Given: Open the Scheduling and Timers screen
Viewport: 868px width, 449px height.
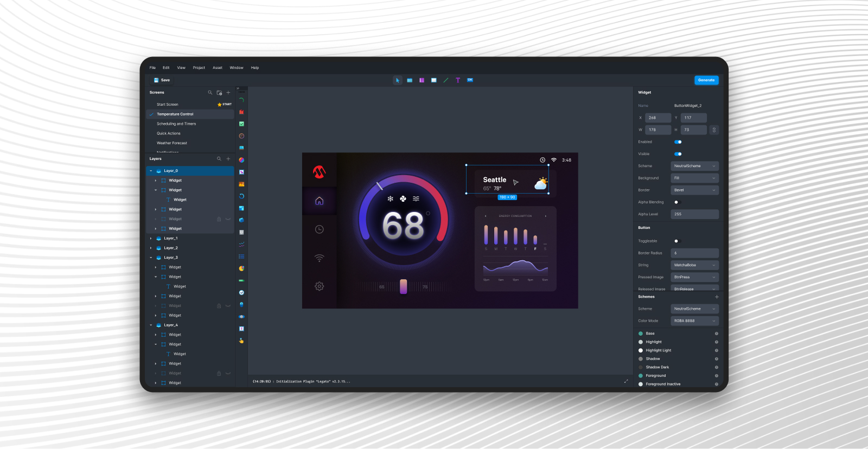Looking at the screenshot, I should (176, 124).
